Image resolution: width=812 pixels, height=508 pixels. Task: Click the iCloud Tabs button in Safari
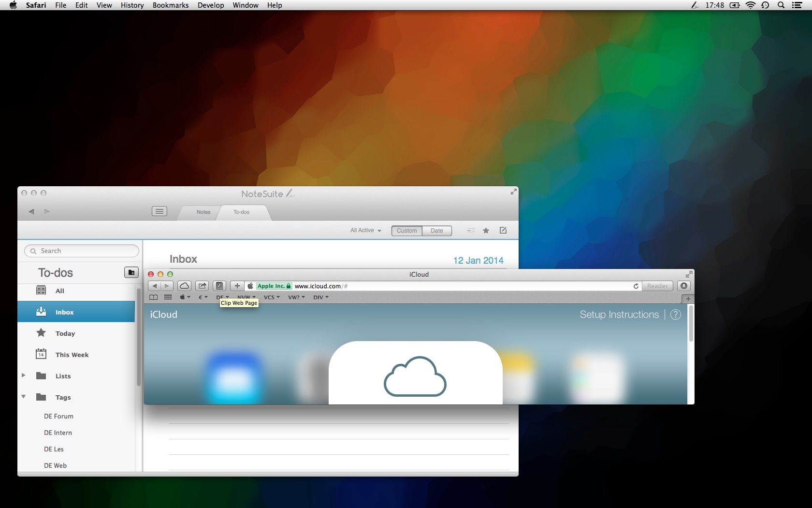[184, 286]
